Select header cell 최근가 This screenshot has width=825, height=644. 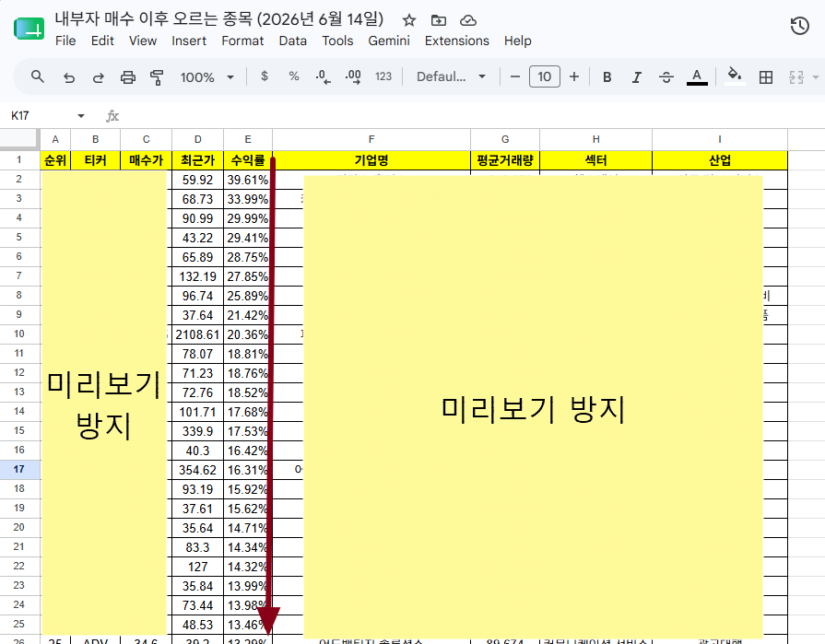198,160
